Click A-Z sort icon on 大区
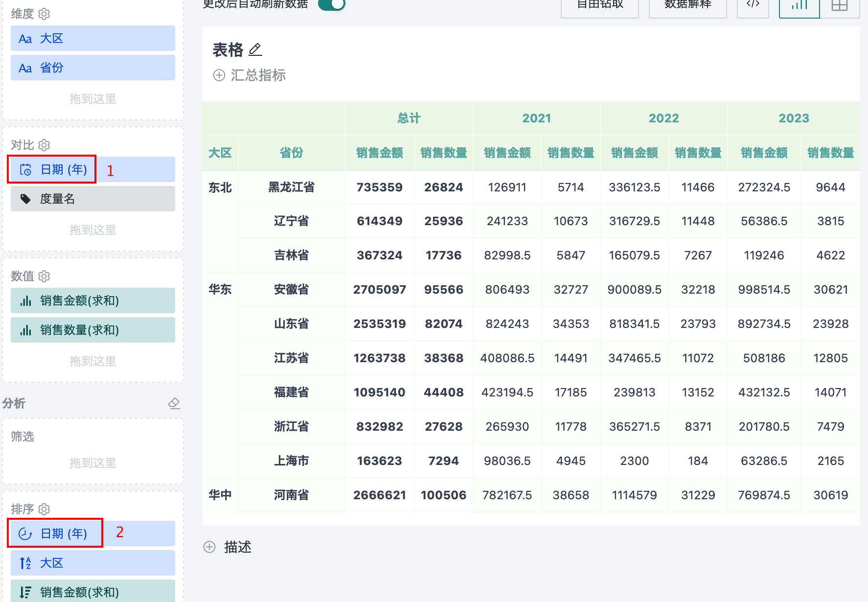 pyautogui.click(x=25, y=563)
